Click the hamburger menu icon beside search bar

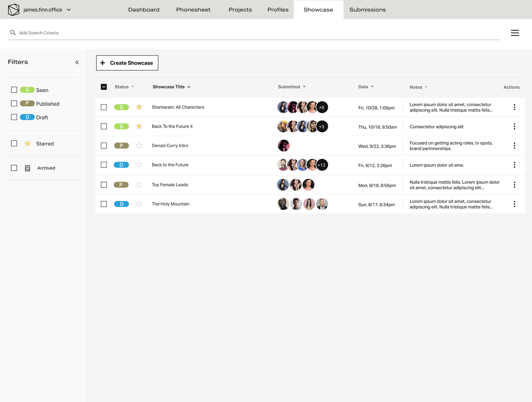tap(515, 33)
